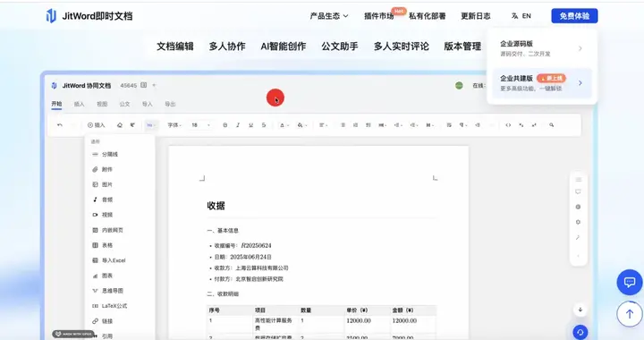Click the undo arrow in the editor toolbar
Viewport: 644px width, 340px height.
pos(60,125)
